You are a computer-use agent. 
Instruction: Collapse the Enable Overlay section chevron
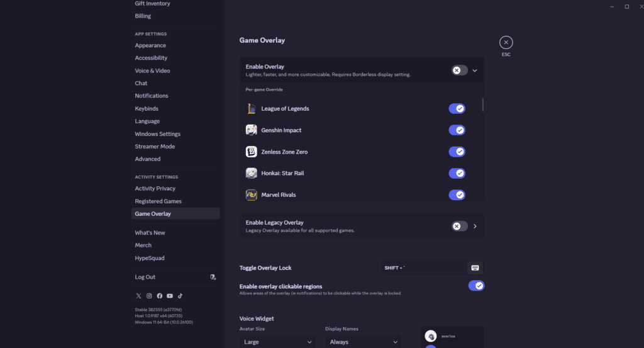tap(475, 70)
